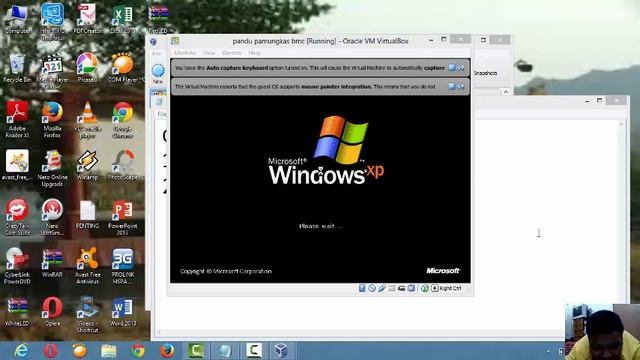Screen dimensions: 640x360
Task: Open the Snapshots tab in VirtualBox Manager
Action: (485, 73)
